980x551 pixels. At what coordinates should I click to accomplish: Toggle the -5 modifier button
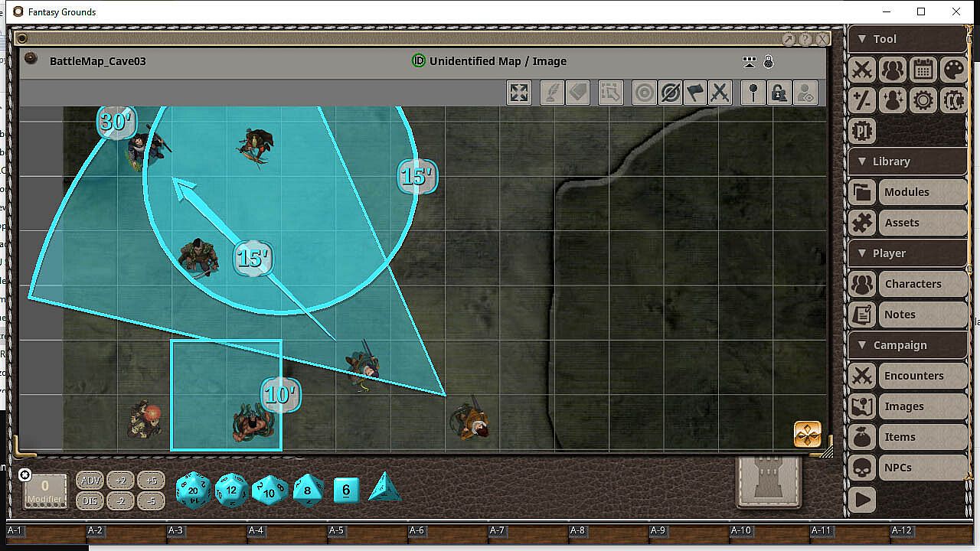click(x=151, y=501)
